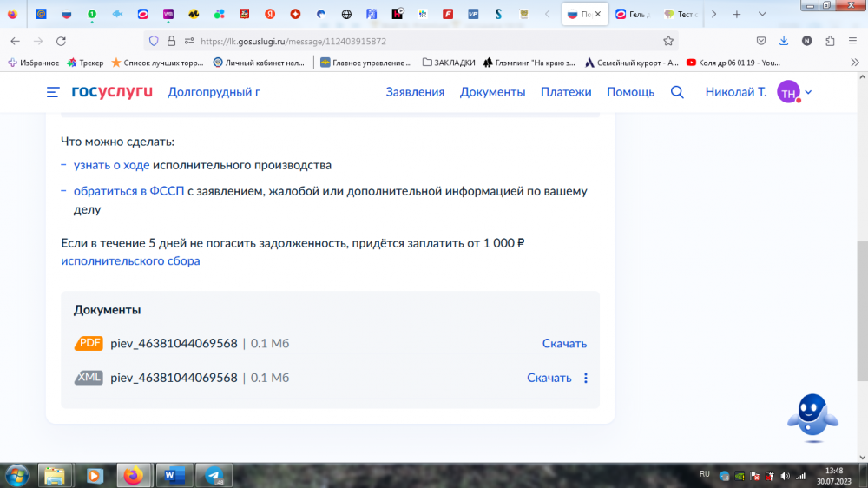Bookmark this page with star icon
The image size is (868, 488).
point(668,41)
